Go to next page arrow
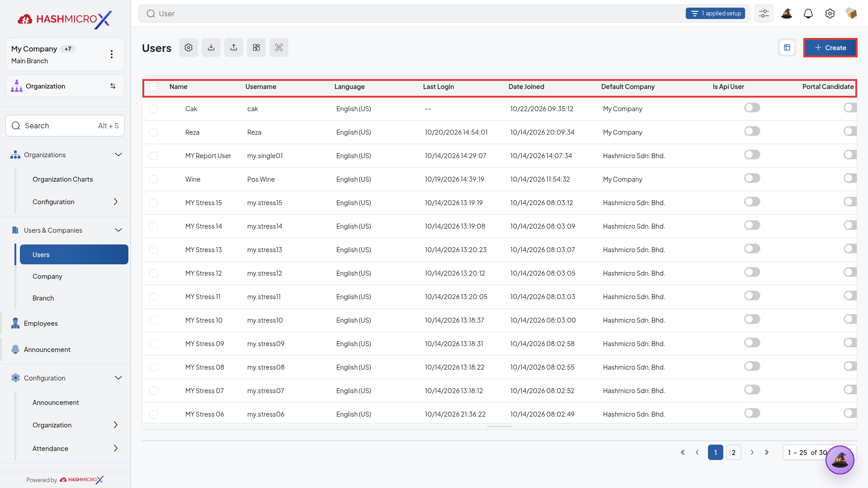 [752, 452]
